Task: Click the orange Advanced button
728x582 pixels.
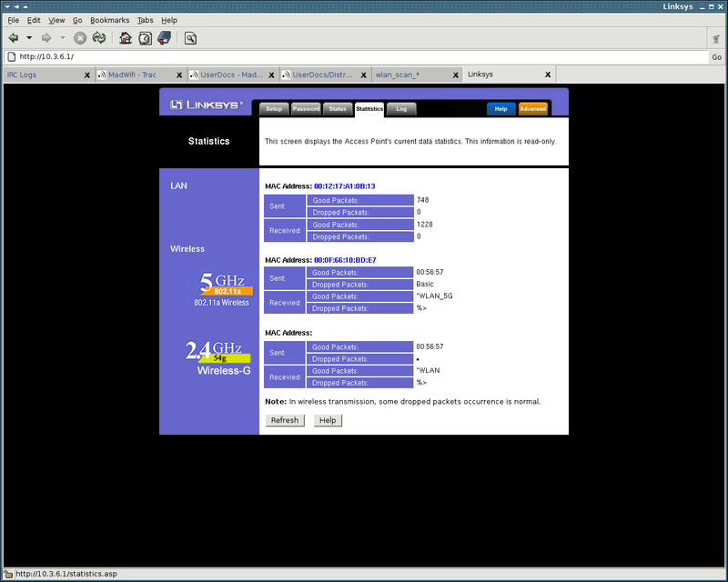Action: 533,109
